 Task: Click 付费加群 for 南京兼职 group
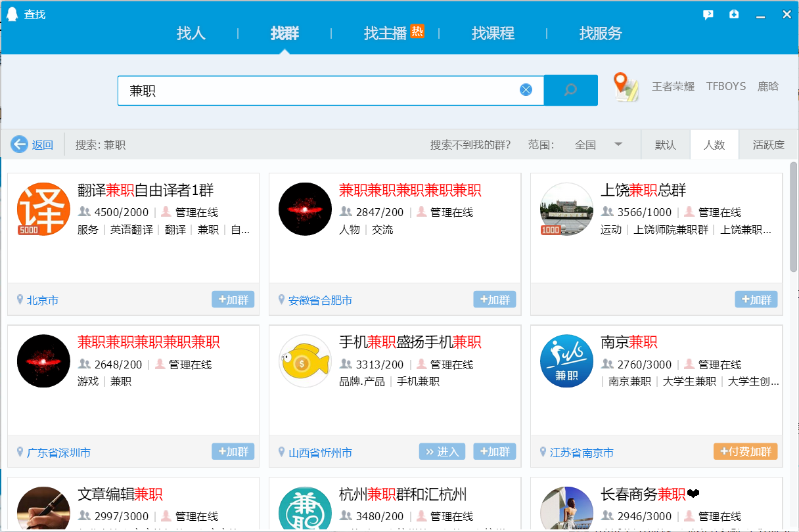[x=745, y=452]
